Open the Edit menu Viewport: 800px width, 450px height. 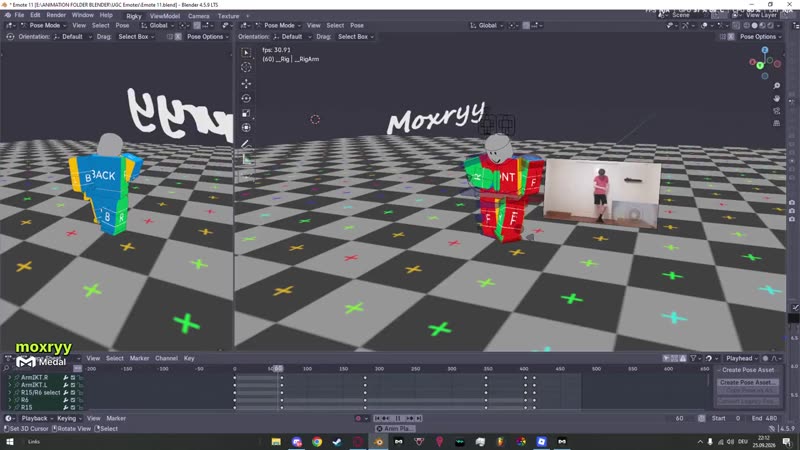point(35,15)
